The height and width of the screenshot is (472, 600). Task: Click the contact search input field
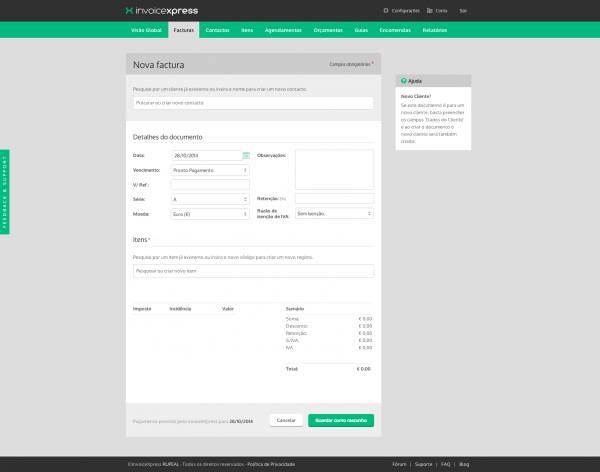click(253, 103)
